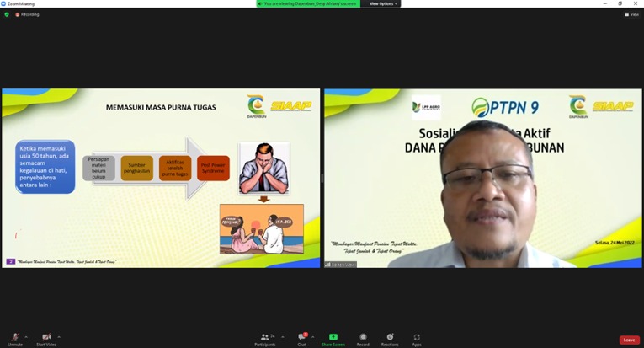Click the Recording status indicator
This screenshot has height=348, width=644.
click(27, 14)
